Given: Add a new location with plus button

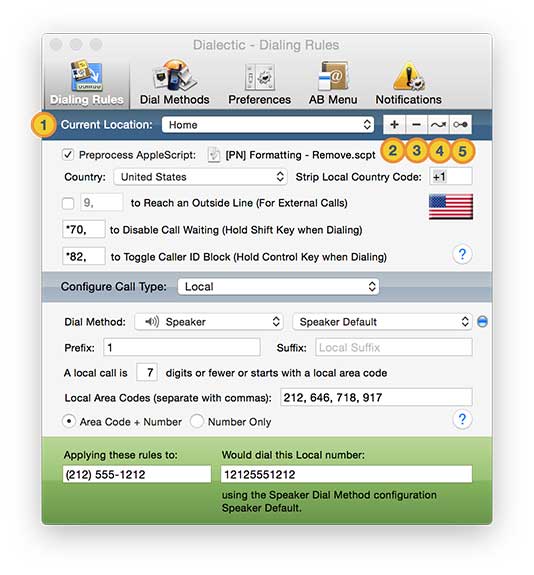Looking at the screenshot, I should [x=394, y=125].
